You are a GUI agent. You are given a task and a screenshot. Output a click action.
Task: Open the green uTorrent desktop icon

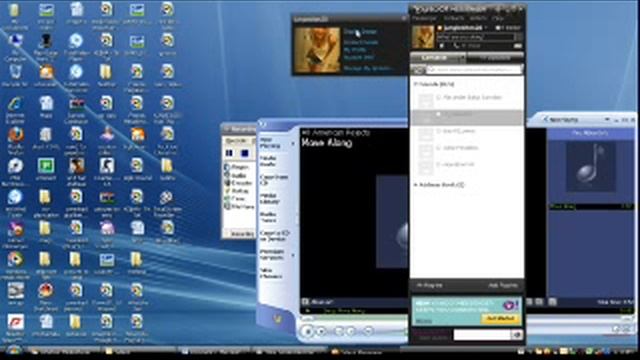[45, 169]
